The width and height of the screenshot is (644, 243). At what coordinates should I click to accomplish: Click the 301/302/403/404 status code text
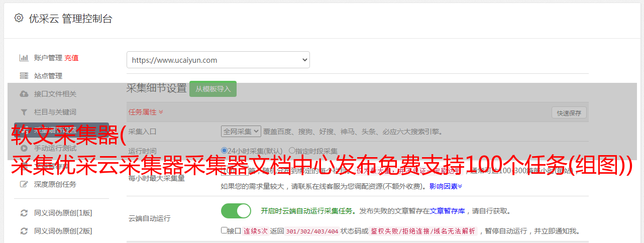(311, 231)
